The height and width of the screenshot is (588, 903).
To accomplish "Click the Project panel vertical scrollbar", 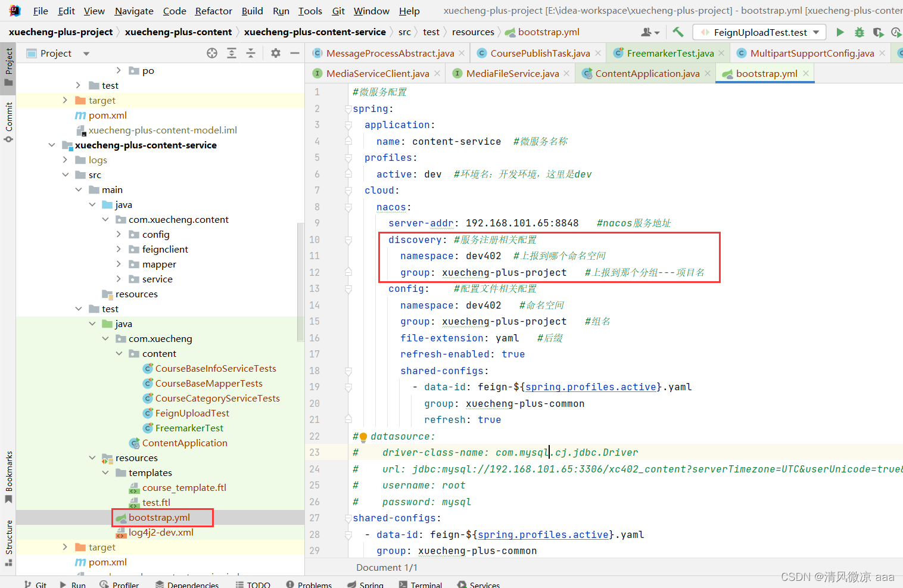I will point(300,282).
